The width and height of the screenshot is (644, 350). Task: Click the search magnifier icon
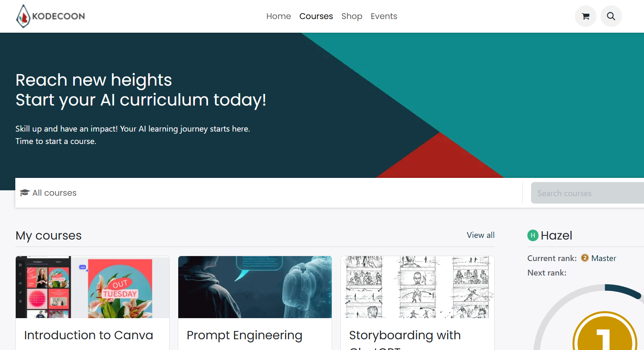[611, 16]
